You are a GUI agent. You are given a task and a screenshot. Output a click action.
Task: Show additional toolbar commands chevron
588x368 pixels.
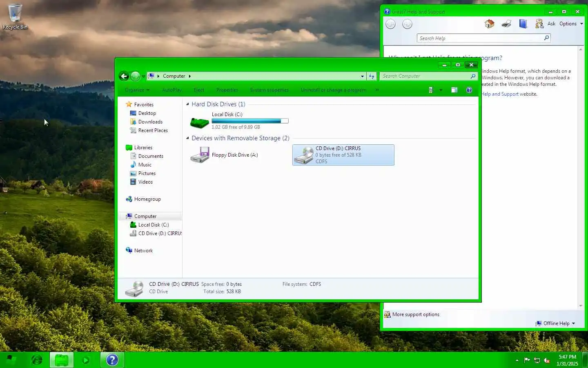click(377, 90)
